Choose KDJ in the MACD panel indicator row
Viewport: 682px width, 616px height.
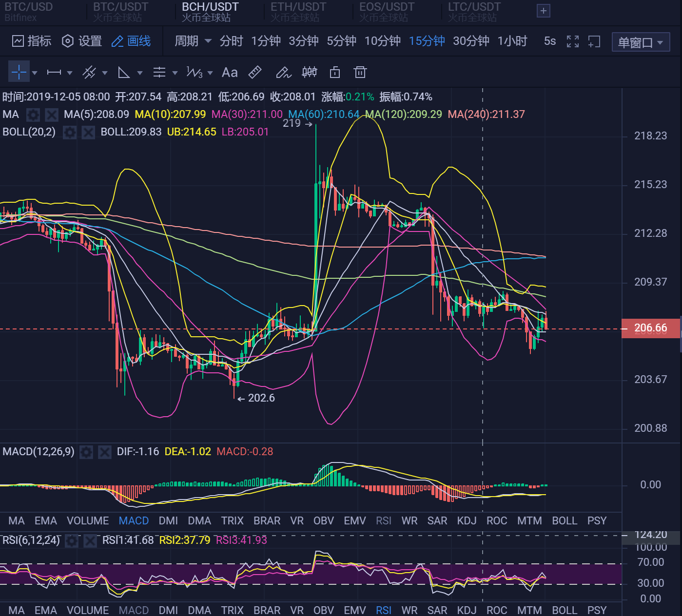(467, 521)
